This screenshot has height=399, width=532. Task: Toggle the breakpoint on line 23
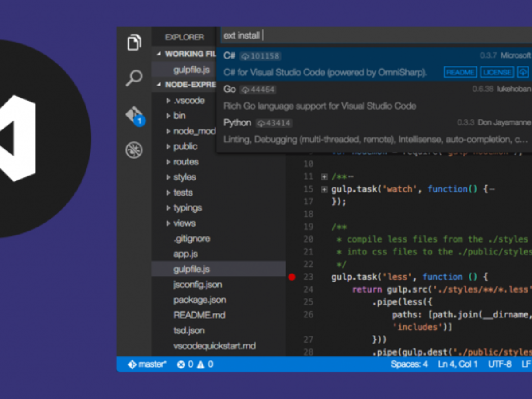click(x=292, y=277)
